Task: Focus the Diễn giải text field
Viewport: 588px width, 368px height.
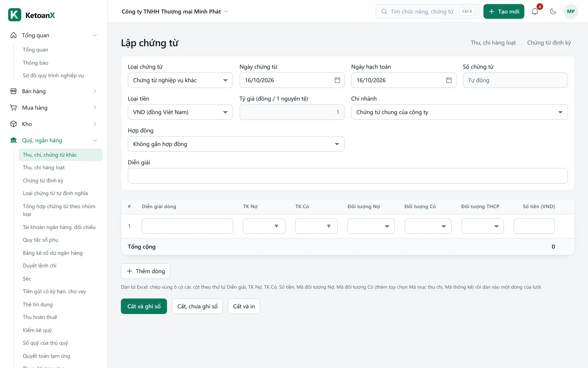Action: [x=348, y=176]
